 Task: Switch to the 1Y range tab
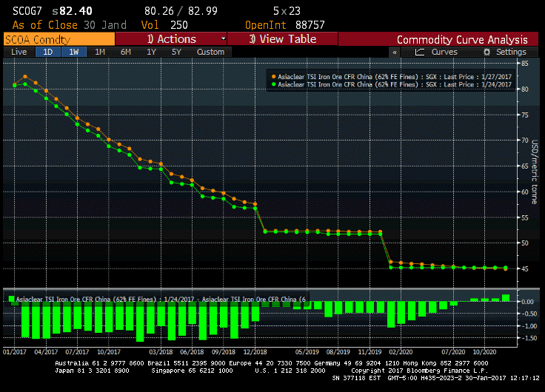[151, 52]
